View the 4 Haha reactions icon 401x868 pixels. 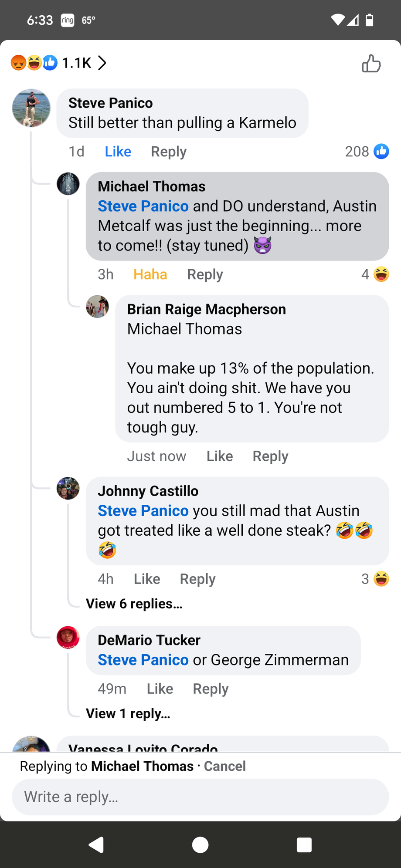(381, 274)
